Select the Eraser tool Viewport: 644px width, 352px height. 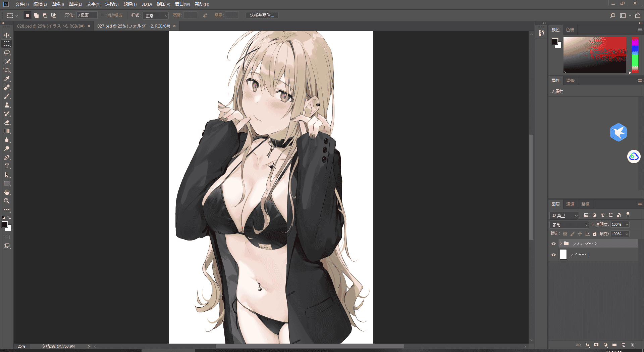(7, 122)
